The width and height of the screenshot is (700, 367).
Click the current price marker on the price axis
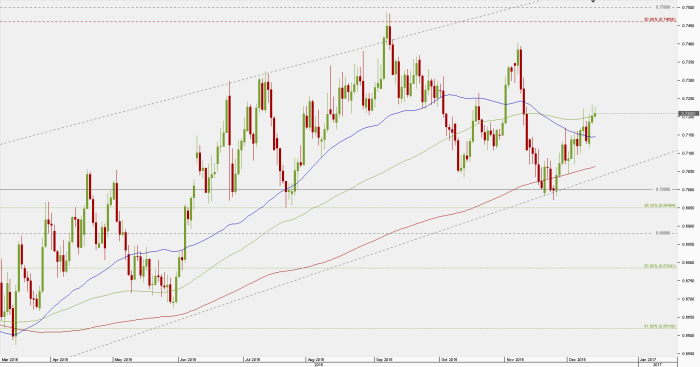tap(688, 114)
